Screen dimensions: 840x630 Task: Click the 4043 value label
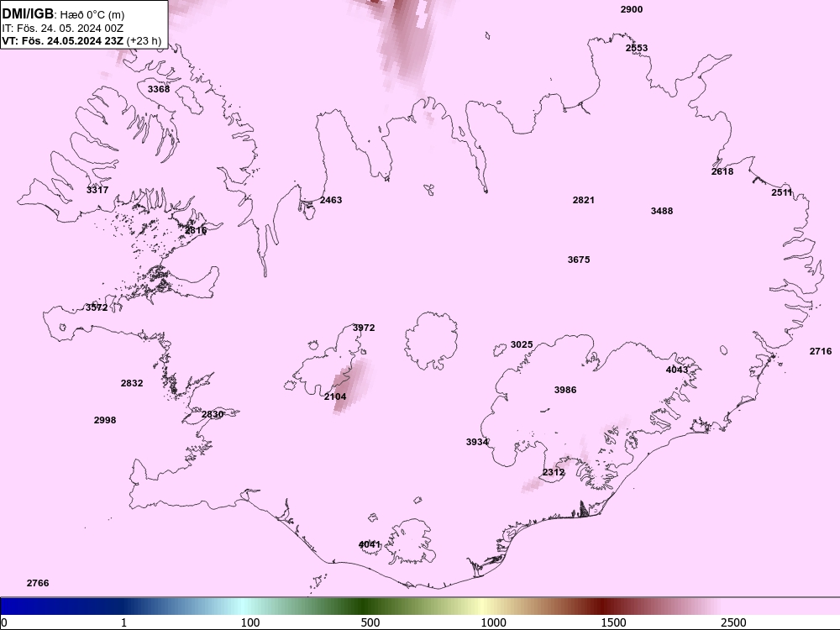coord(676,370)
